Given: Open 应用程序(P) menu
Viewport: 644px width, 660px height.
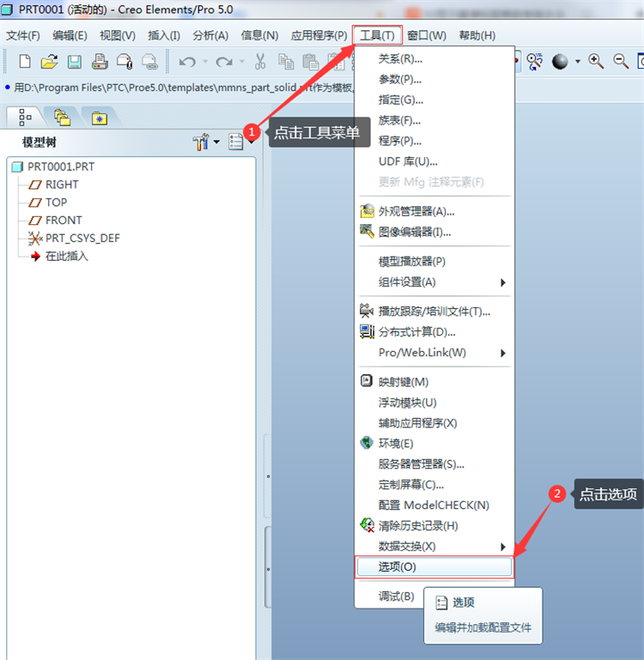Looking at the screenshot, I should click(319, 36).
